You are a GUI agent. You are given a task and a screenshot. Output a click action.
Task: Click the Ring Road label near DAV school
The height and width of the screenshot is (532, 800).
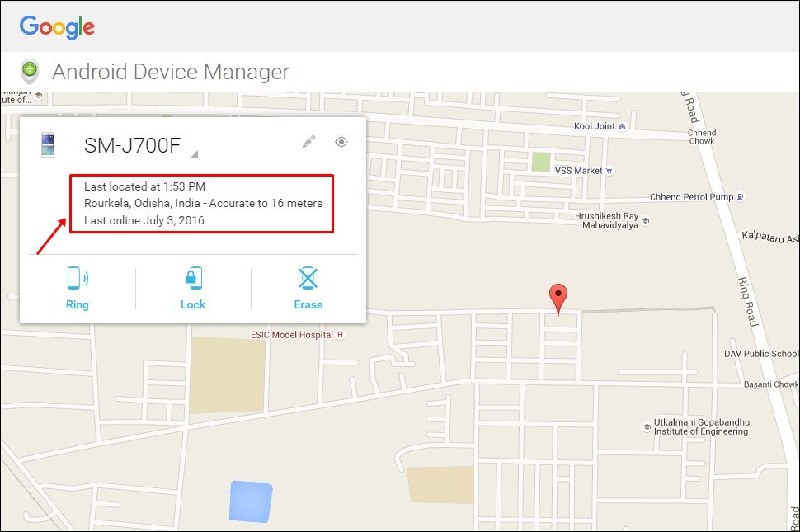[747, 301]
